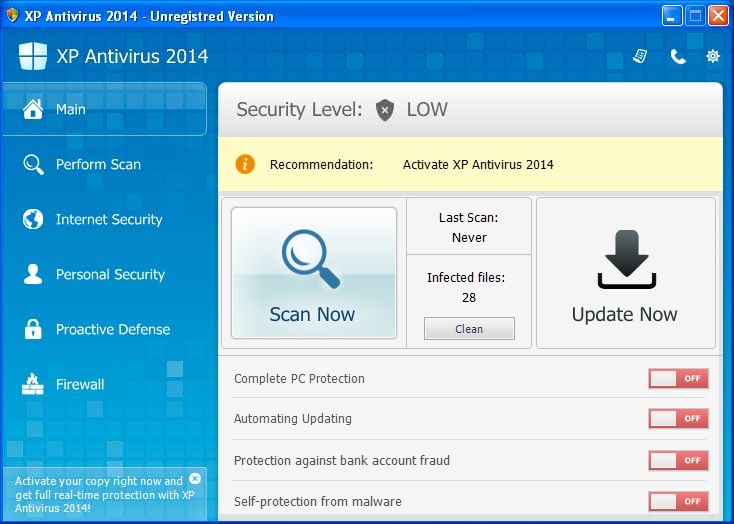
Task: Click the Last Scan Never text
Action: 469,228
